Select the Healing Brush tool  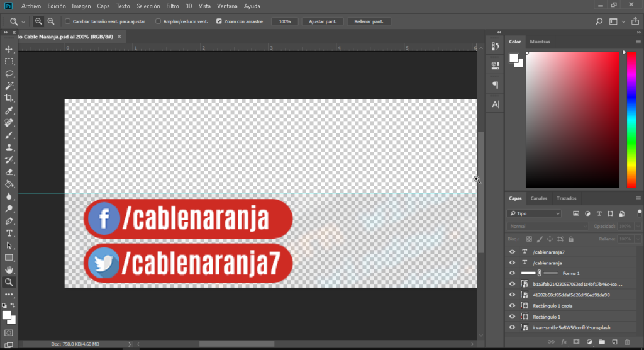[9, 123]
